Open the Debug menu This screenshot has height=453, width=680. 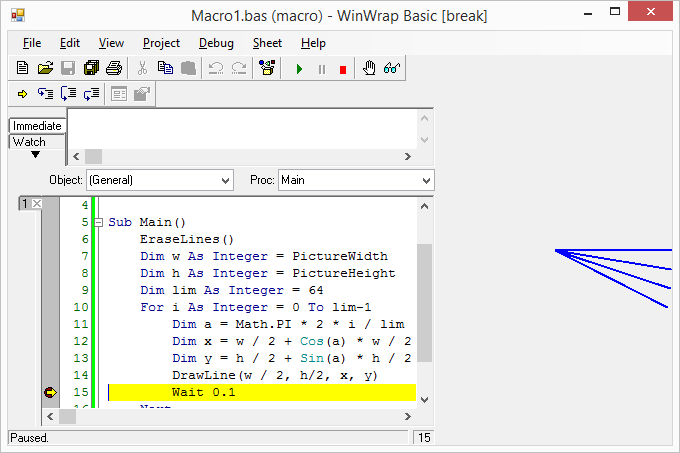216,43
